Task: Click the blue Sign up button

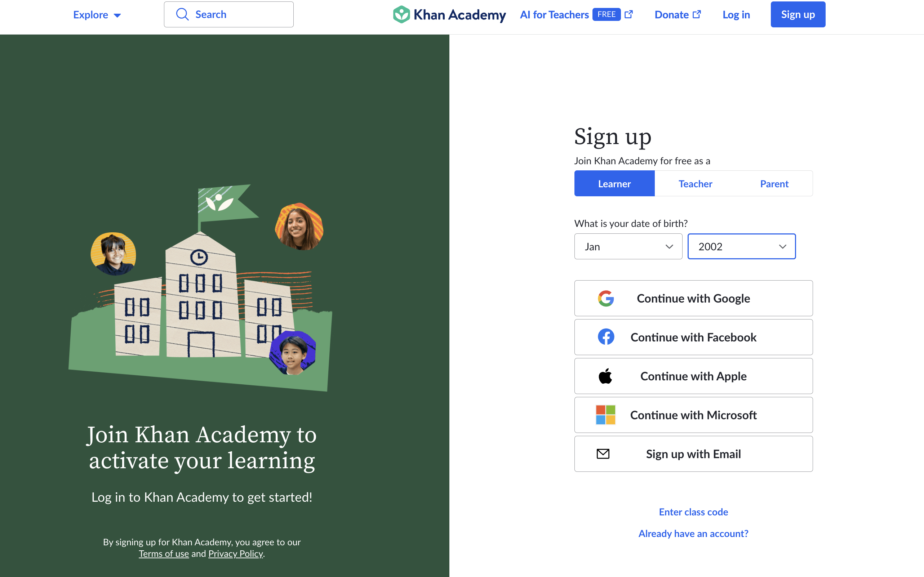Action: coord(798,14)
